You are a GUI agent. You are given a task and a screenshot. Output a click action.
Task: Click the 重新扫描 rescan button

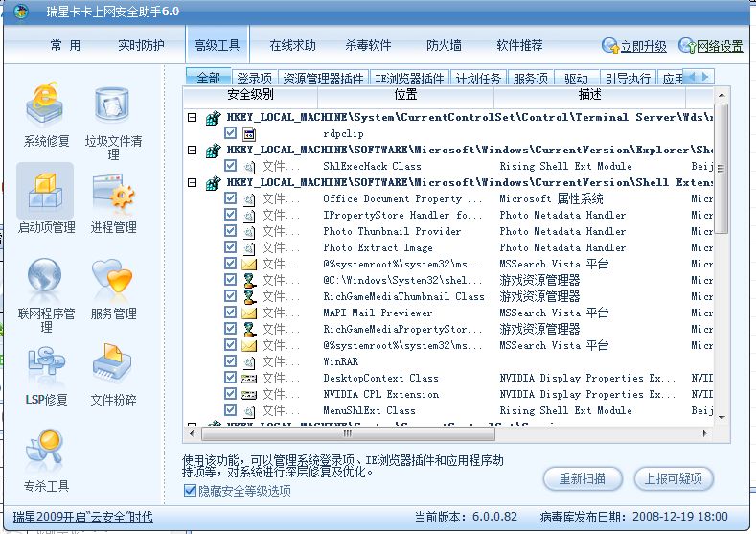pyautogui.click(x=583, y=479)
